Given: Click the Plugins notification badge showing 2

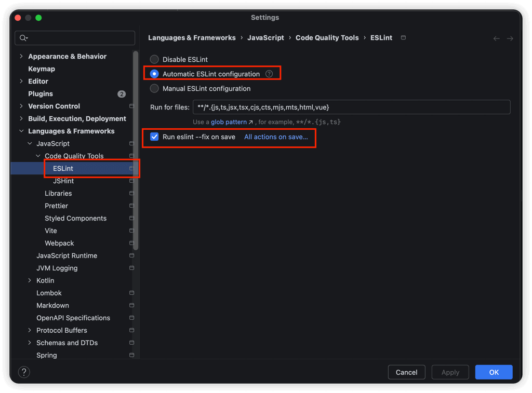Looking at the screenshot, I should point(121,94).
